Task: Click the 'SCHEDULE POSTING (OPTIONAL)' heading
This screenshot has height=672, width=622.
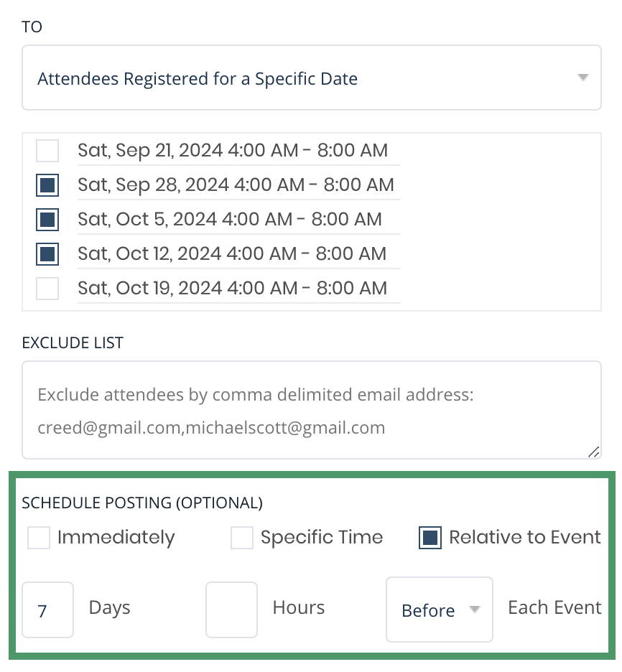Action: [x=142, y=503]
